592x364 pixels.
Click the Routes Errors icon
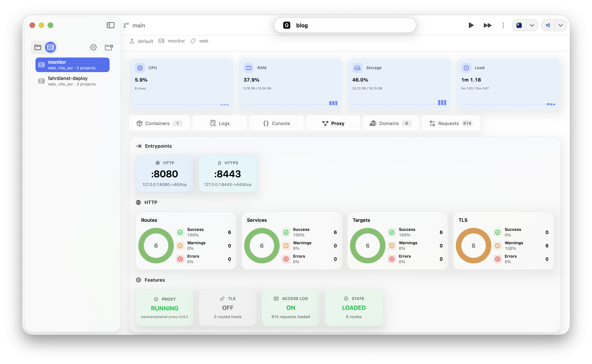pyautogui.click(x=180, y=259)
